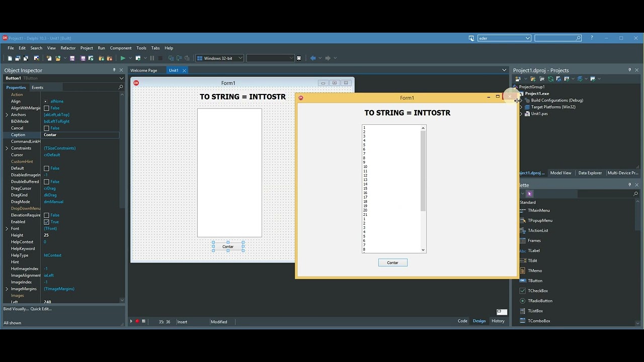The image size is (644, 362).
Task: Click the Caption value field Contar
Action: point(80,135)
